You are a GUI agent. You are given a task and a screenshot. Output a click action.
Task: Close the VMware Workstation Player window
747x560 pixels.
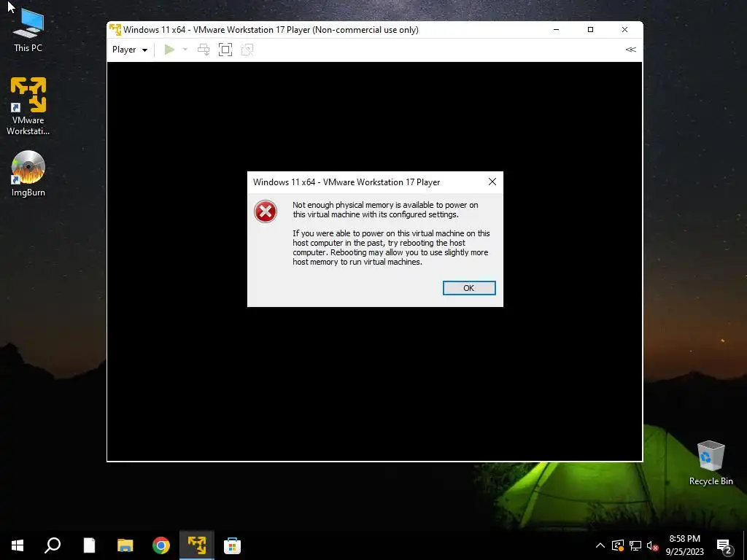coord(624,29)
